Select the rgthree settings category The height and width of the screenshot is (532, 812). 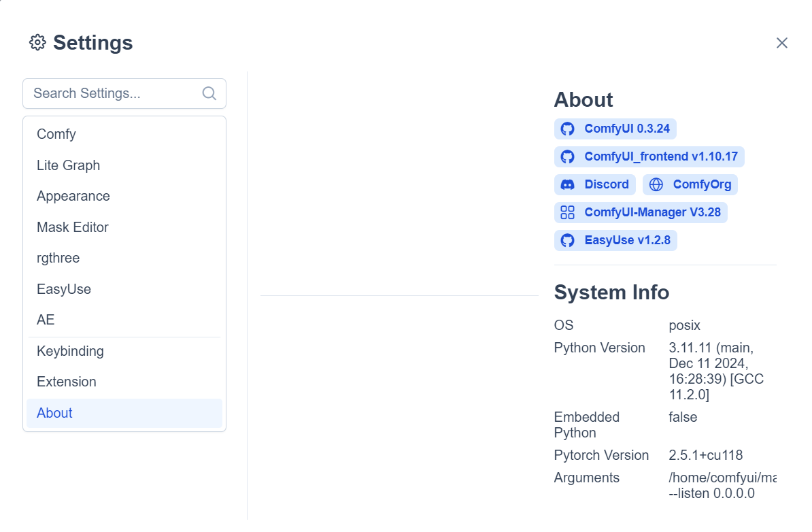(x=58, y=258)
